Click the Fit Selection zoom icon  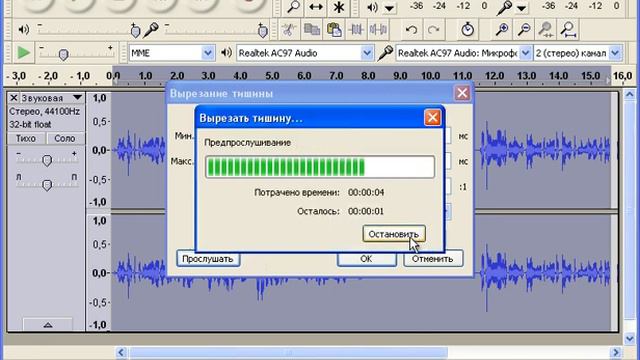[x=546, y=30]
